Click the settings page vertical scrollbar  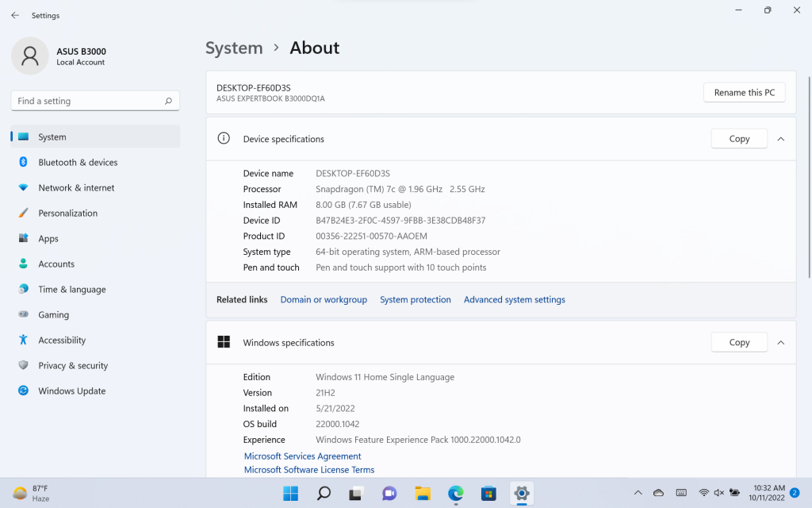tap(809, 177)
